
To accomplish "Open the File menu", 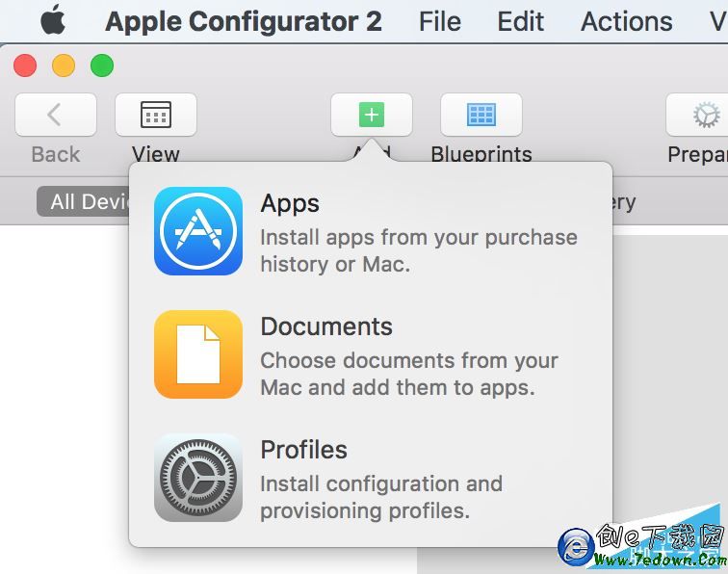I will click(440, 21).
